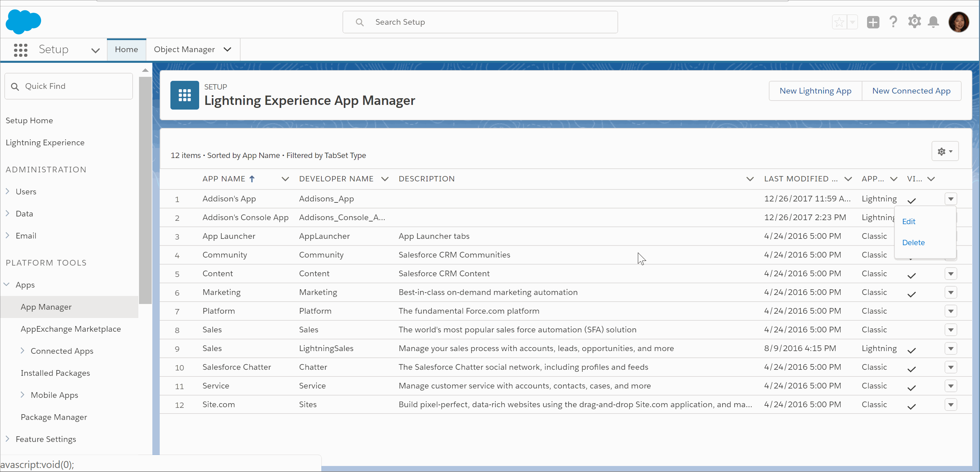The width and height of the screenshot is (980, 472).
Task: Open the list view settings gear dropdown
Action: [945, 151]
